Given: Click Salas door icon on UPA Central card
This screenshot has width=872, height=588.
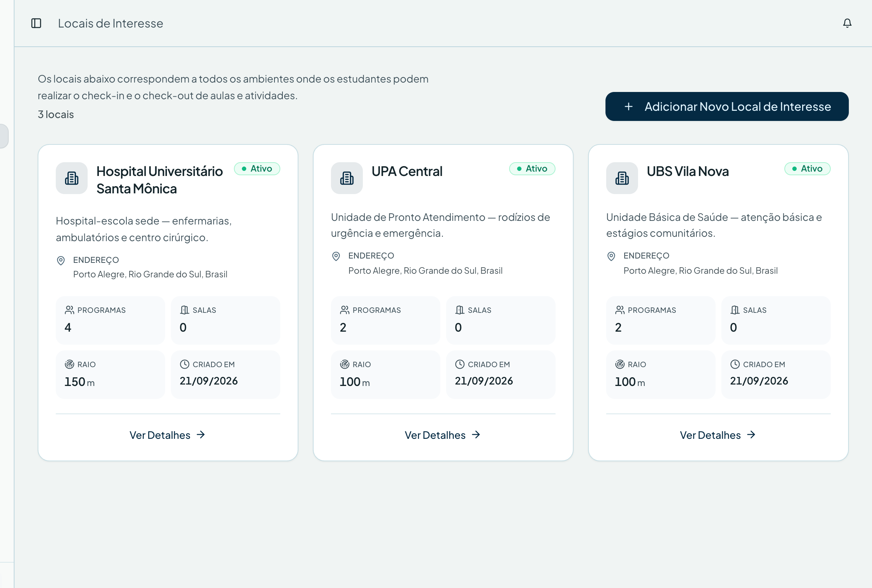Looking at the screenshot, I should pyautogui.click(x=460, y=310).
